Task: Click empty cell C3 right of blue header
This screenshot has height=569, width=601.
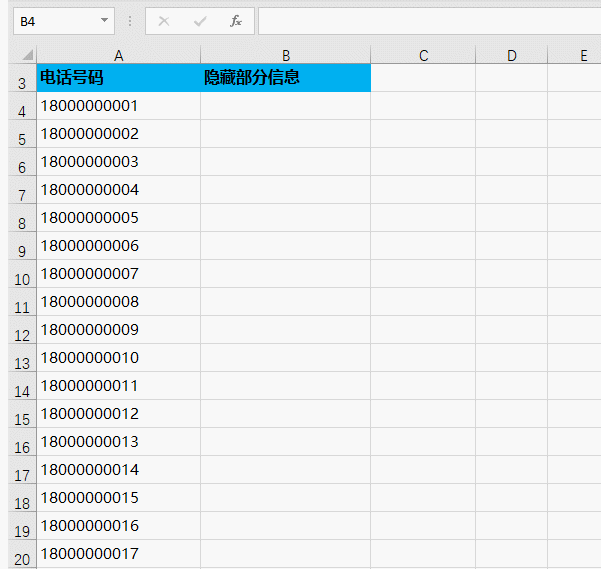Action: point(423,78)
